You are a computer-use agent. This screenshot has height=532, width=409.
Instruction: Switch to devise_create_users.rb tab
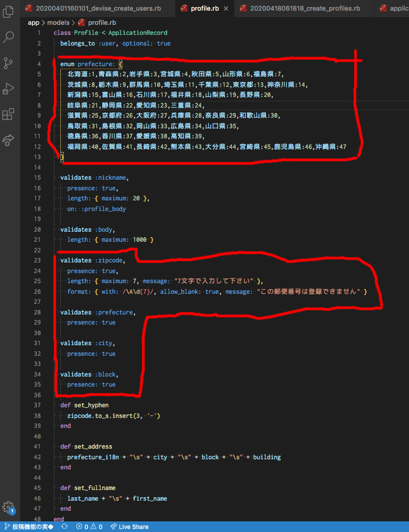pos(98,8)
